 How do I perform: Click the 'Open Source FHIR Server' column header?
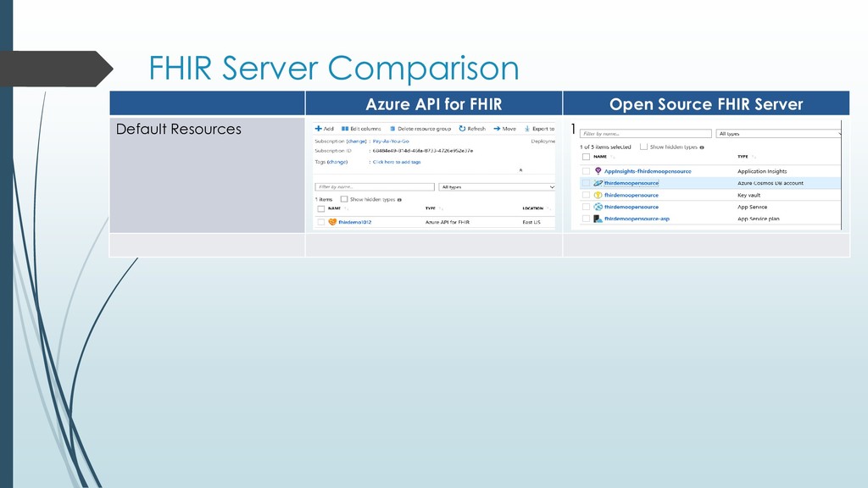(706, 103)
